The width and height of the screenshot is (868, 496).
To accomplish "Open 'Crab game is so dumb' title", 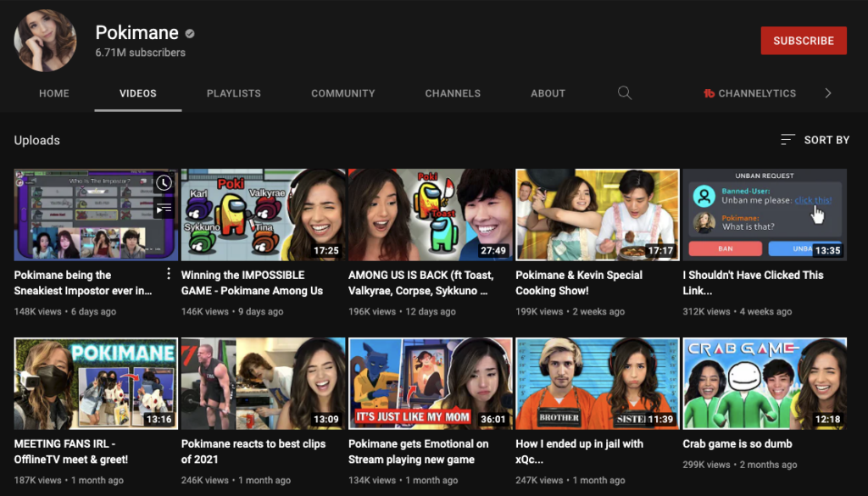I will 737,444.
